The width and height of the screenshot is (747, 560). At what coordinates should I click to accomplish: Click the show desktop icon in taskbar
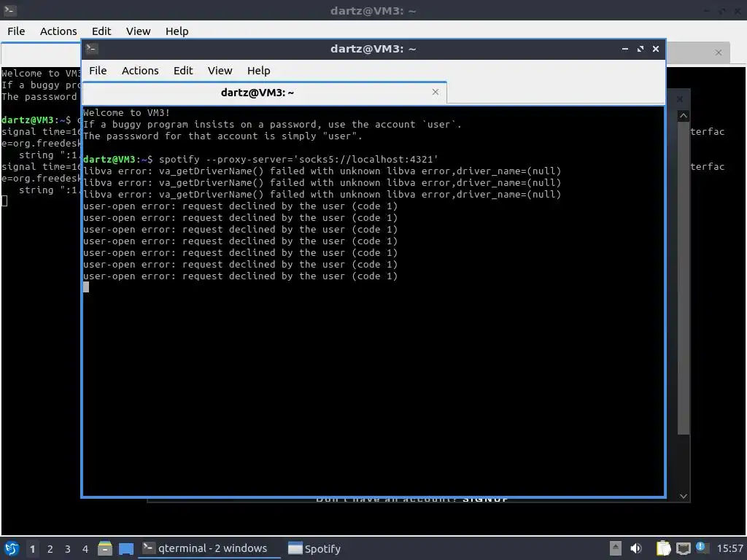126,548
